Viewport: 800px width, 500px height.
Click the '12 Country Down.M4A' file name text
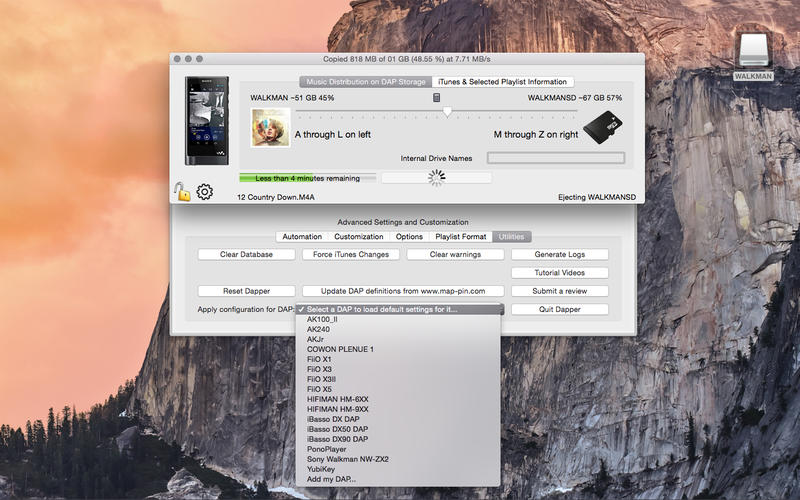click(276, 197)
